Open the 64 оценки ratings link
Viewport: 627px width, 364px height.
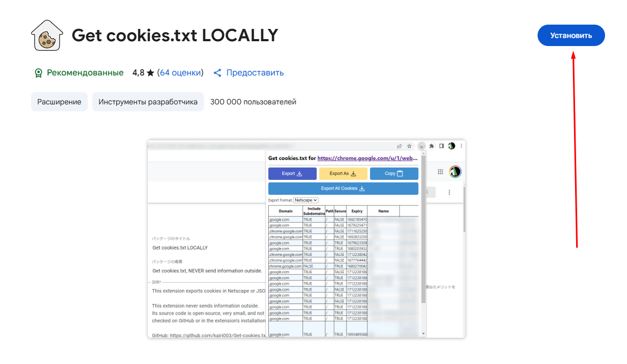[x=180, y=73]
